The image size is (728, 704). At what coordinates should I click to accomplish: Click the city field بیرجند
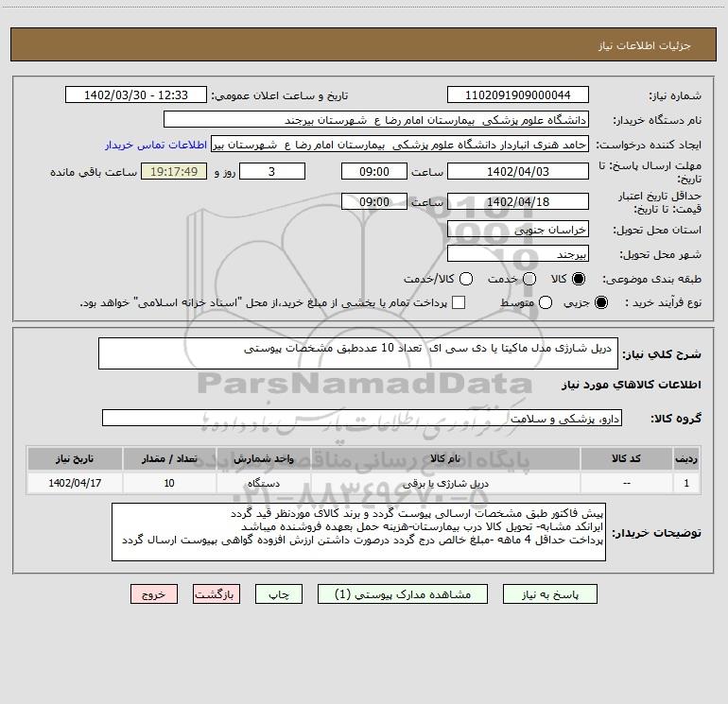pos(518,253)
